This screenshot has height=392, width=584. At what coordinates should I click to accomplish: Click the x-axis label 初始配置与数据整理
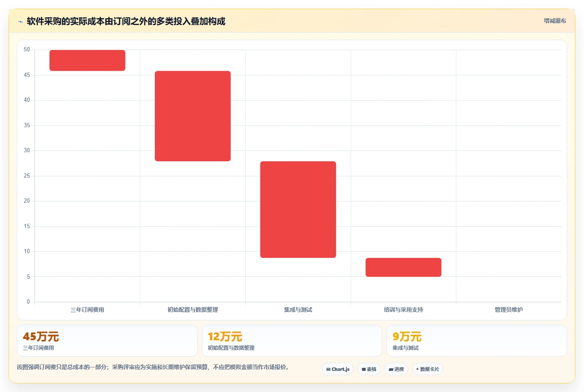(193, 310)
